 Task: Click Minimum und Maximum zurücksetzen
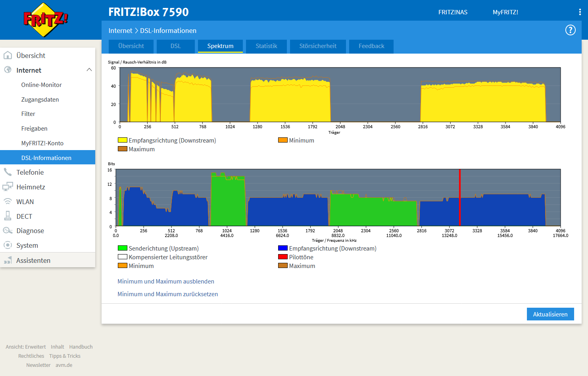168,294
